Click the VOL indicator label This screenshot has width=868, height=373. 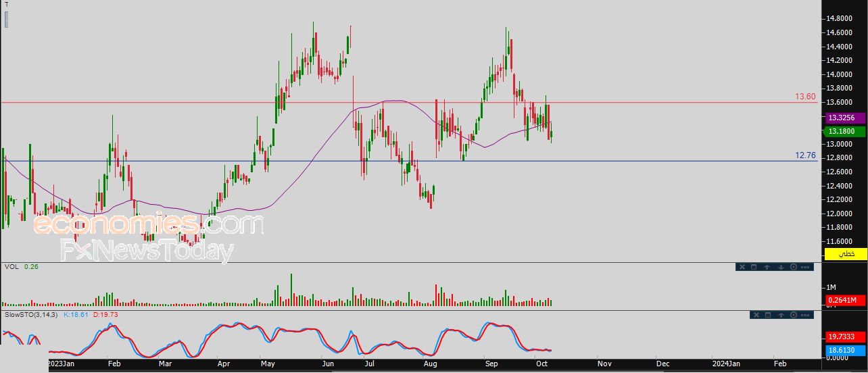click(x=11, y=267)
